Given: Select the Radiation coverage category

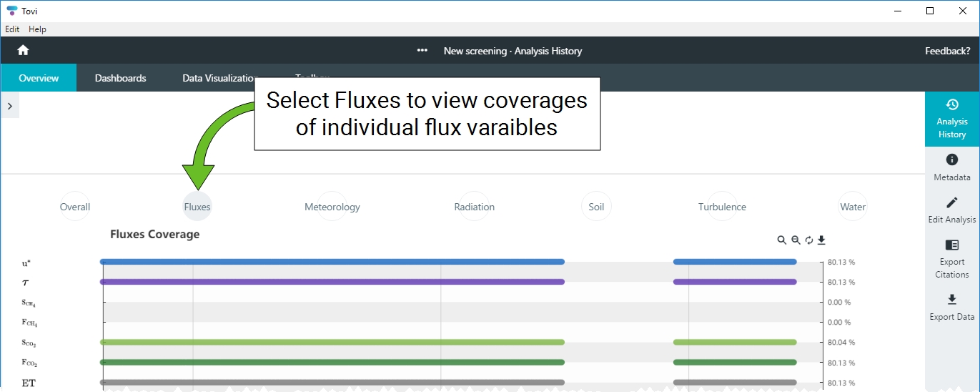Looking at the screenshot, I should click(x=474, y=207).
